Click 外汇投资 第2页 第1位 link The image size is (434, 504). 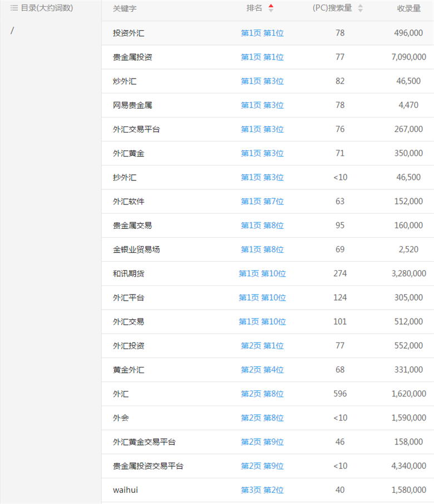coord(262,346)
